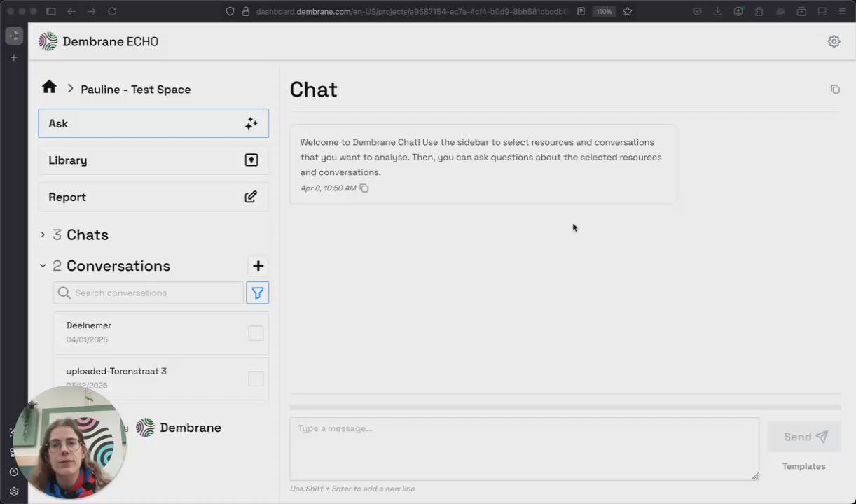Open the history clock icon in sidebar

(x=13, y=472)
